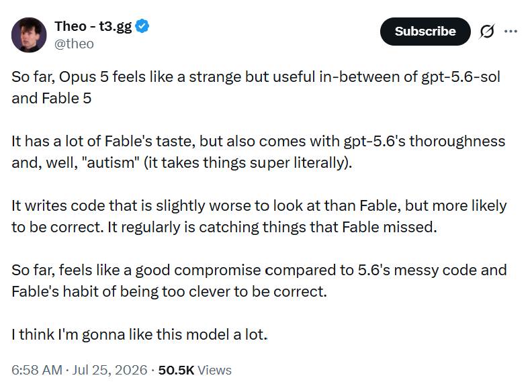Click the paragraph starting So far, Opus 5
The width and height of the screenshot is (532, 392).
(256, 87)
